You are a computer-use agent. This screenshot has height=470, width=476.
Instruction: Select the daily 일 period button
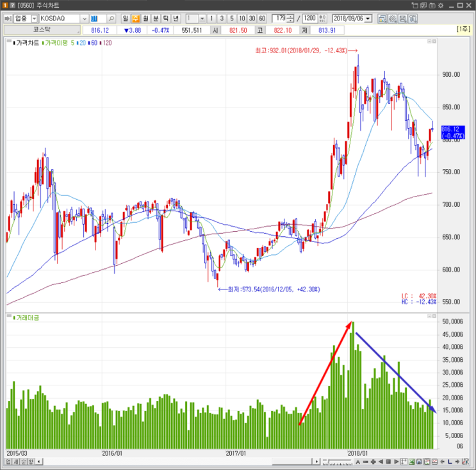point(126,19)
